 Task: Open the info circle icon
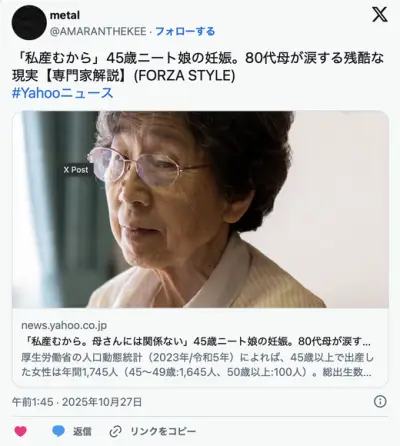[x=380, y=402]
